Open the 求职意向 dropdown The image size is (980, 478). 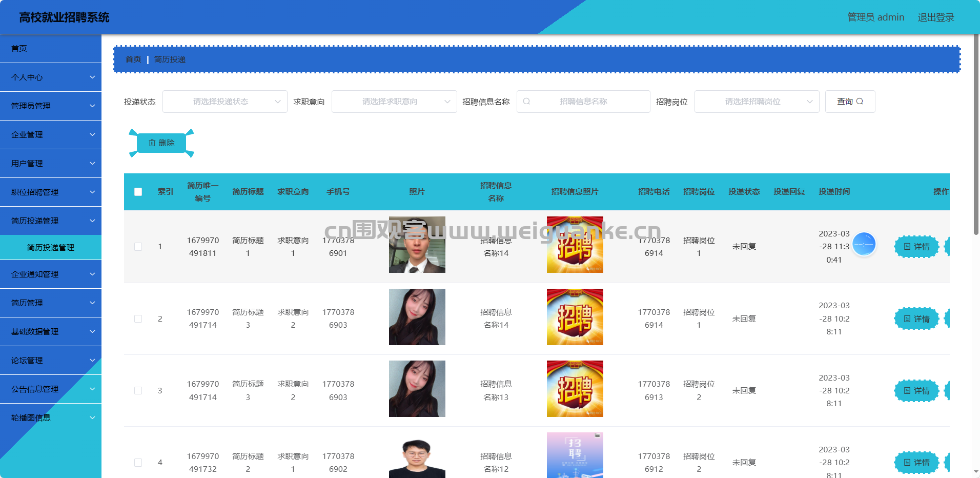pos(394,102)
